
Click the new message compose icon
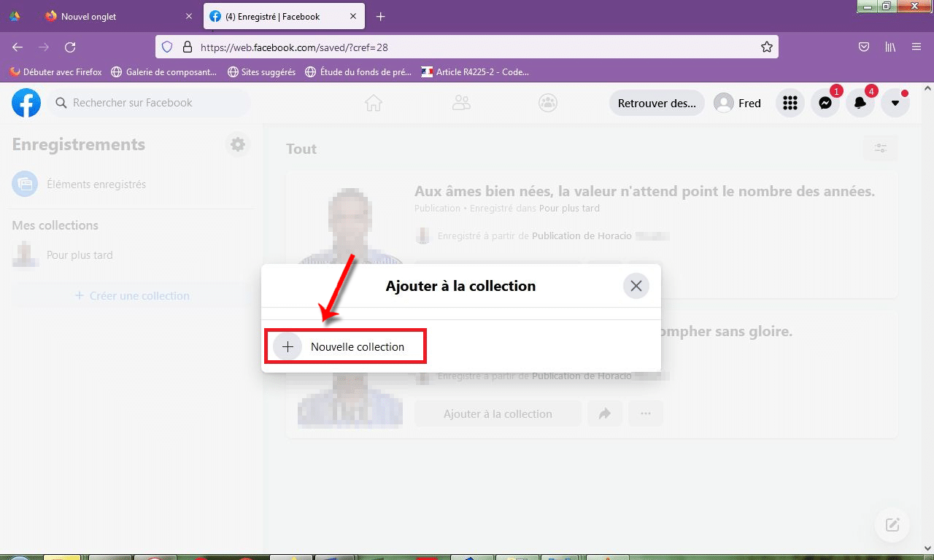click(x=892, y=524)
